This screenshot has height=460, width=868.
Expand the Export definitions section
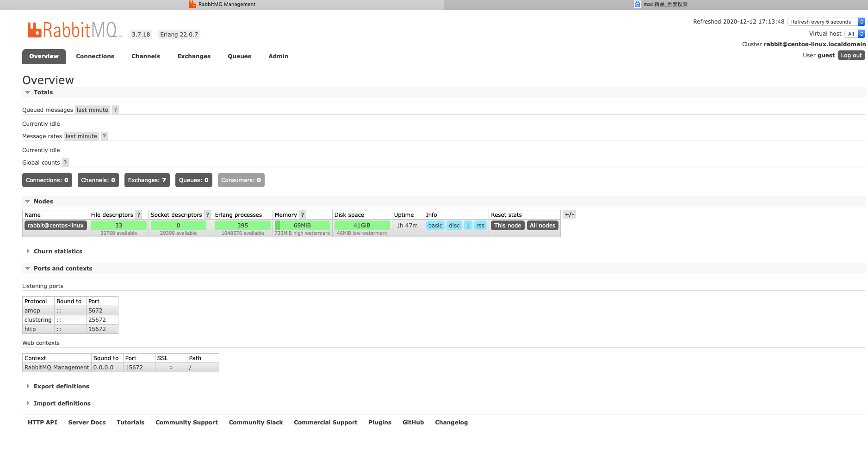(x=57, y=386)
